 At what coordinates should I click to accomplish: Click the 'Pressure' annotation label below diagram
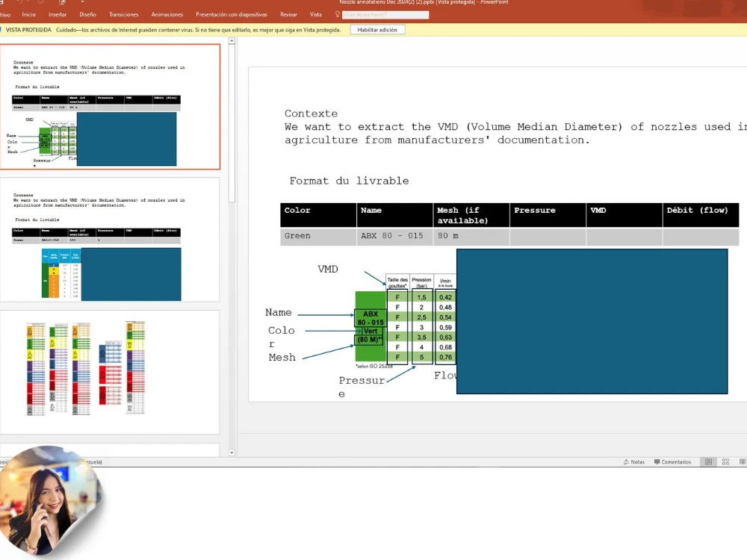362,387
